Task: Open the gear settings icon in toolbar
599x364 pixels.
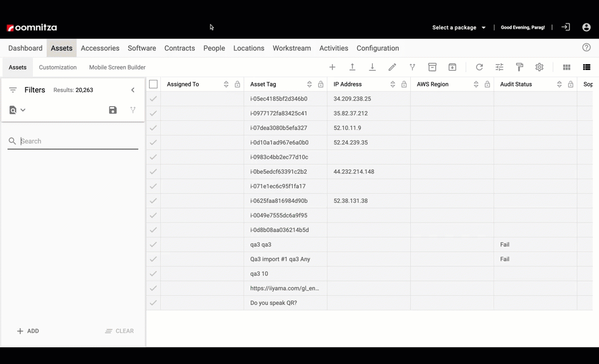Action: pyautogui.click(x=539, y=67)
